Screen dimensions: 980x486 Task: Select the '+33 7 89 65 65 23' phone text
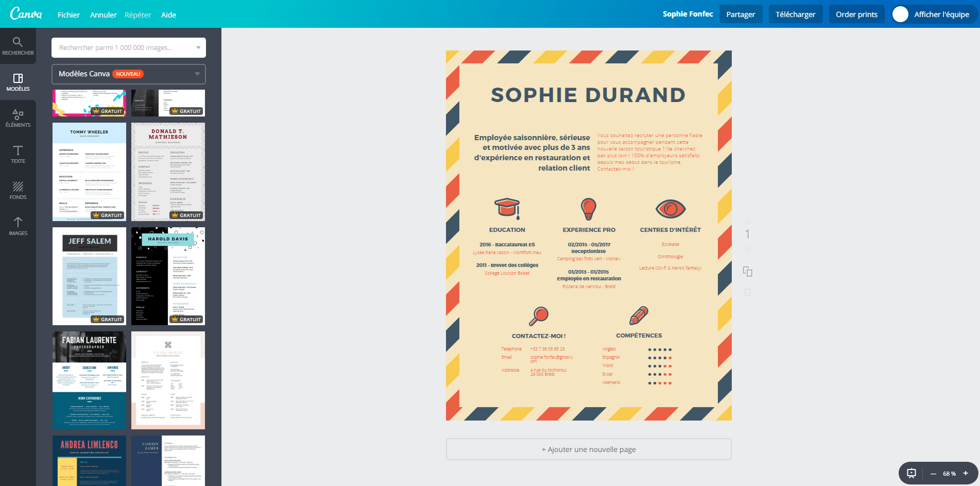coord(547,349)
